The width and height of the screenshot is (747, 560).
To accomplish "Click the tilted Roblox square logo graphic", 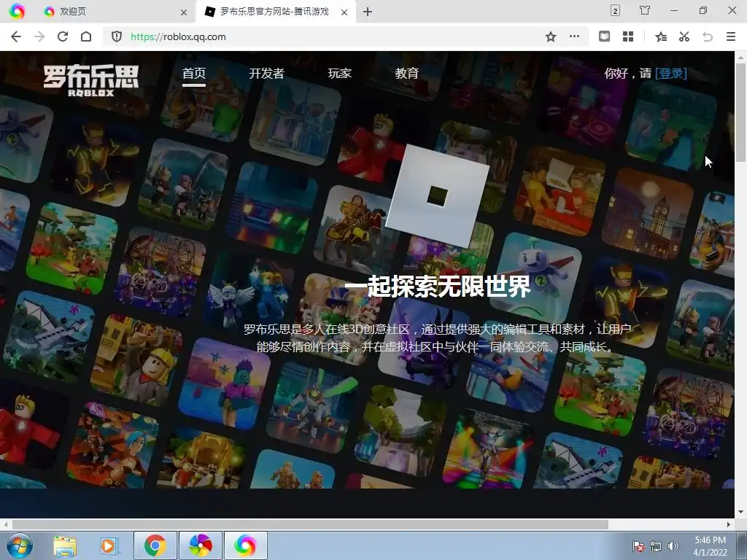I will click(438, 195).
